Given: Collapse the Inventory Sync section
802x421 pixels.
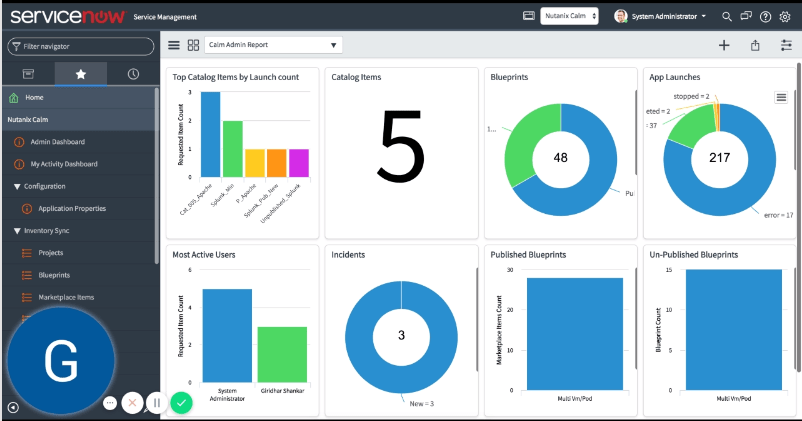Looking at the screenshot, I should [18, 231].
